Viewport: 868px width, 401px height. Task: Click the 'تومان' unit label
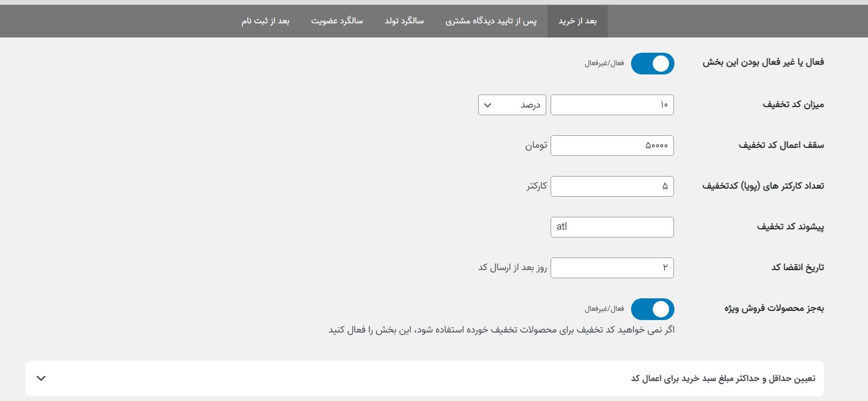[536, 146]
